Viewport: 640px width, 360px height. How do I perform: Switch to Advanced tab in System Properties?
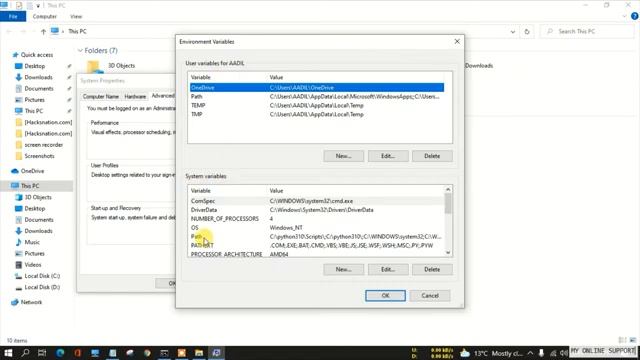pos(163,96)
